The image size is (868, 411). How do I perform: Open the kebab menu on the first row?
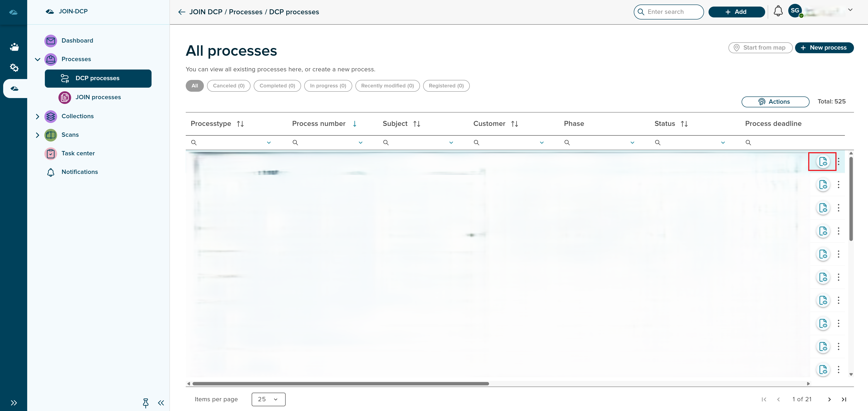839,162
